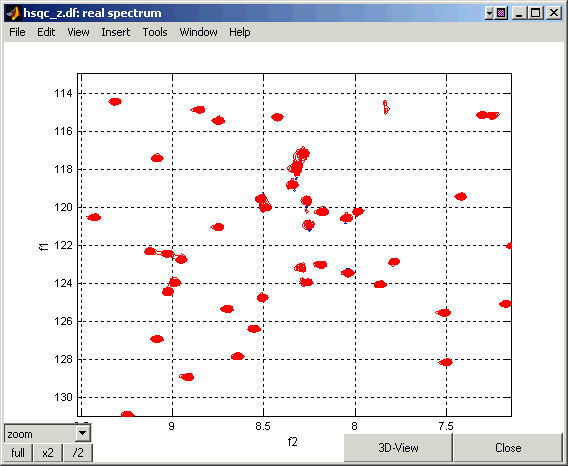Image resolution: width=568 pixels, height=466 pixels.
Task: Click the '/2' zoom-out button
Action: [78, 453]
